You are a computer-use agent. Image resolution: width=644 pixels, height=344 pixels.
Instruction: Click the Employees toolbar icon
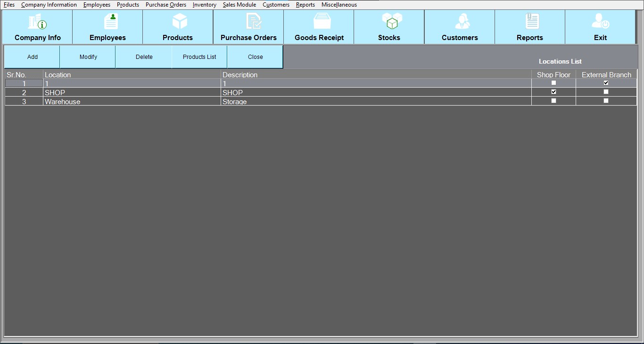point(111,22)
